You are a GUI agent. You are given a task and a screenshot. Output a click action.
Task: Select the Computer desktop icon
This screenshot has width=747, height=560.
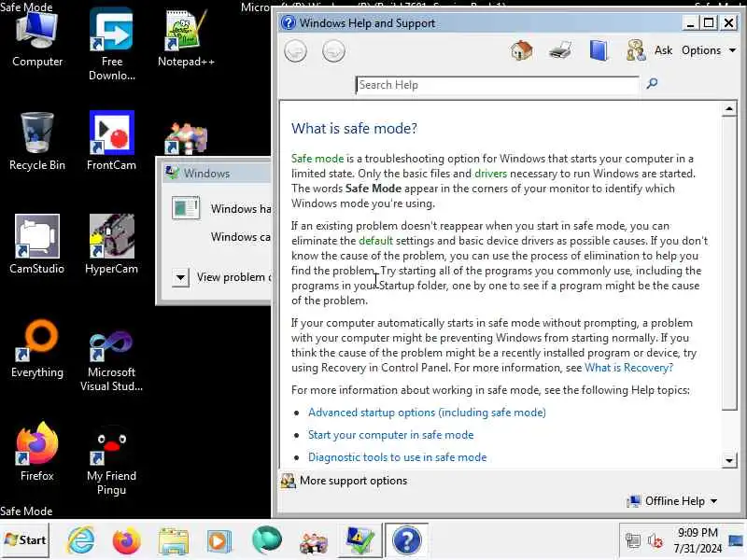[37, 39]
